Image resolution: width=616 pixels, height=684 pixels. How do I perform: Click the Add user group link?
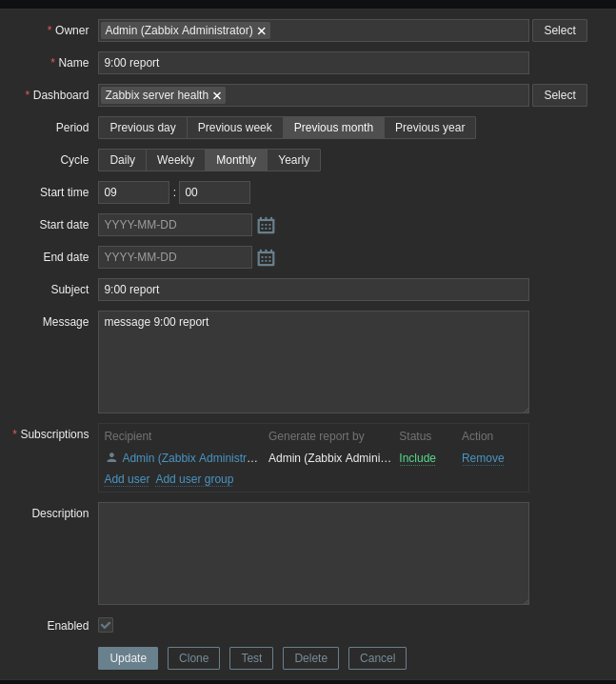pos(194,479)
